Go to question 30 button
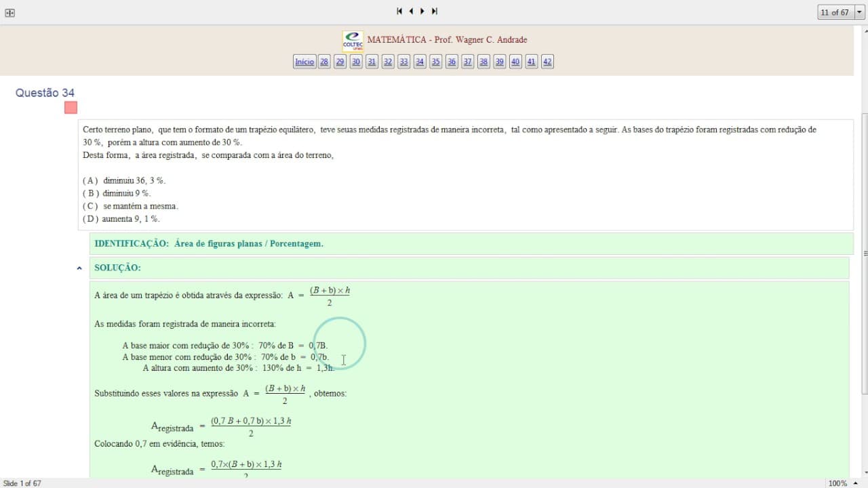Screen dimensions: 868x488 pos(356,62)
